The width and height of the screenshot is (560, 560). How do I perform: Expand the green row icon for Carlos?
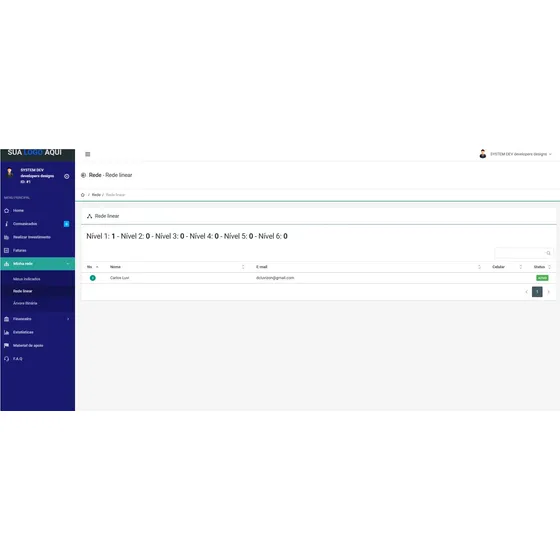click(x=92, y=278)
